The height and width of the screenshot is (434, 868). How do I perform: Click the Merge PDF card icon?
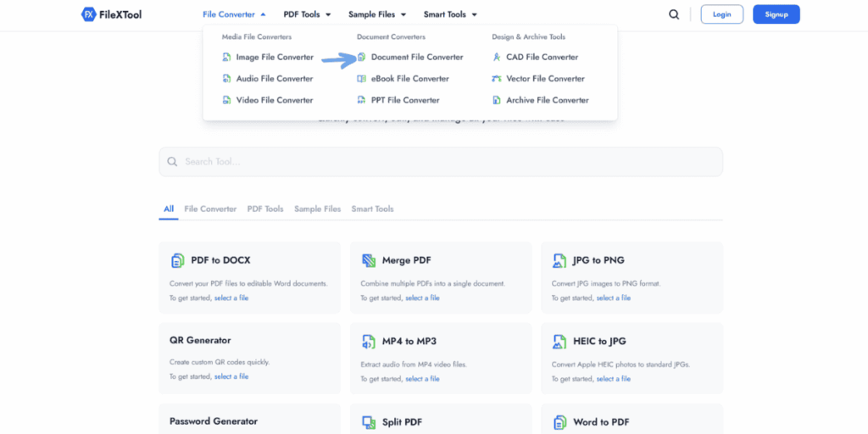coord(369,260)
